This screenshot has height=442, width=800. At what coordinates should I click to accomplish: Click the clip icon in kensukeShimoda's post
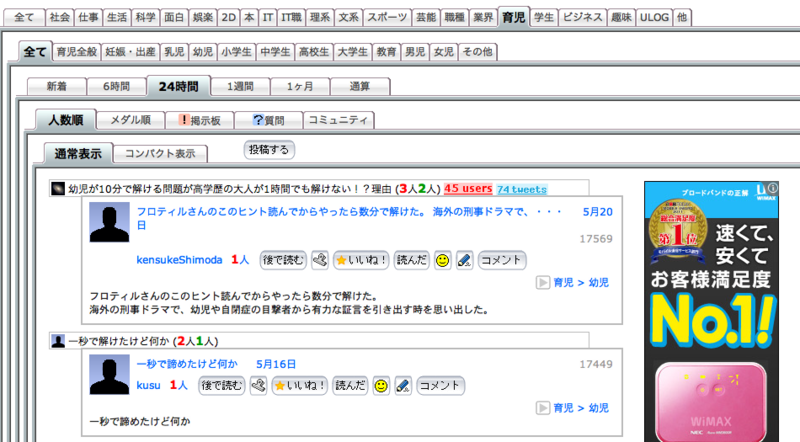320,260
